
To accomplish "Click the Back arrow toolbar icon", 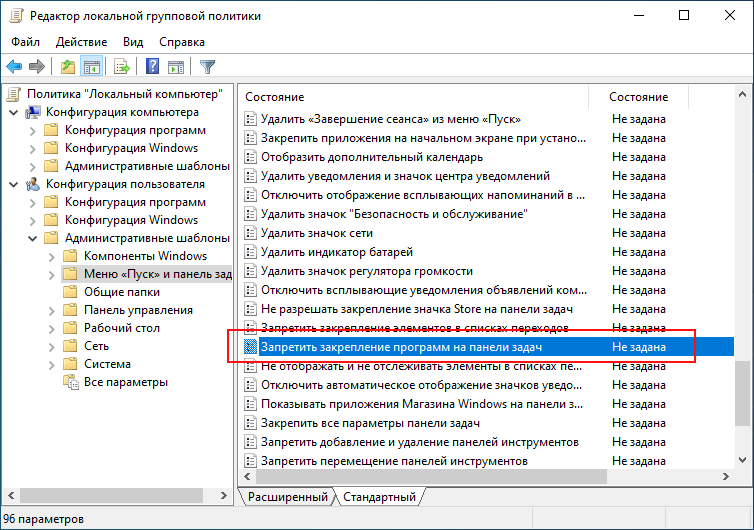I will coord(14,66).
